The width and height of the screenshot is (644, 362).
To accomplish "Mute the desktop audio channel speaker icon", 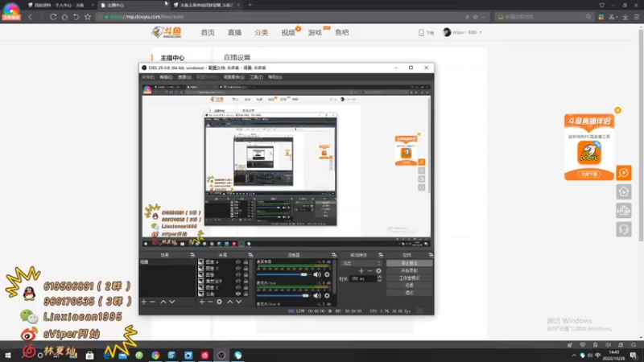I will pos(317,274).
